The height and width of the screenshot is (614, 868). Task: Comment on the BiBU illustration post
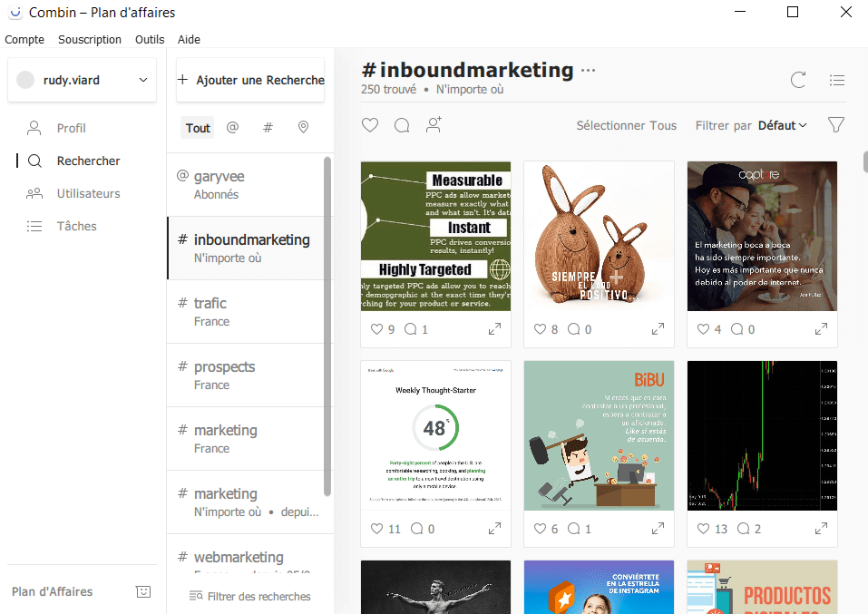click(574, 528)
